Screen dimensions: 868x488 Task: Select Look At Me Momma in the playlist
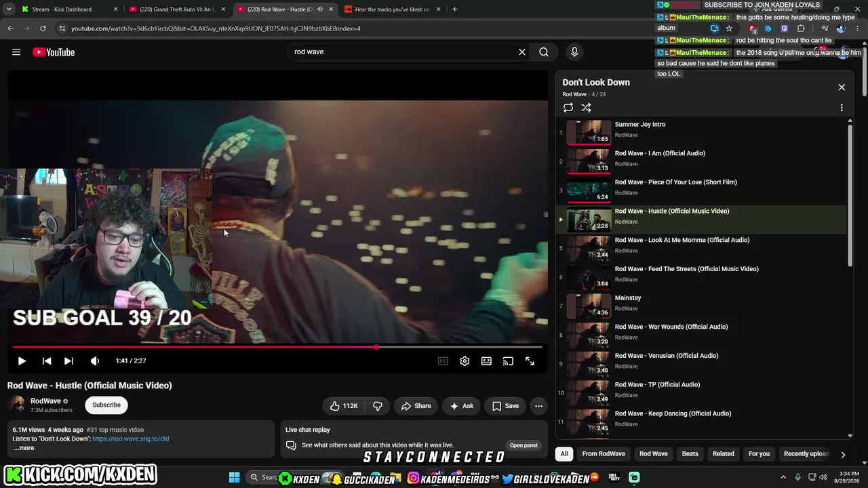pyautogui.click(x=702, y=248)
